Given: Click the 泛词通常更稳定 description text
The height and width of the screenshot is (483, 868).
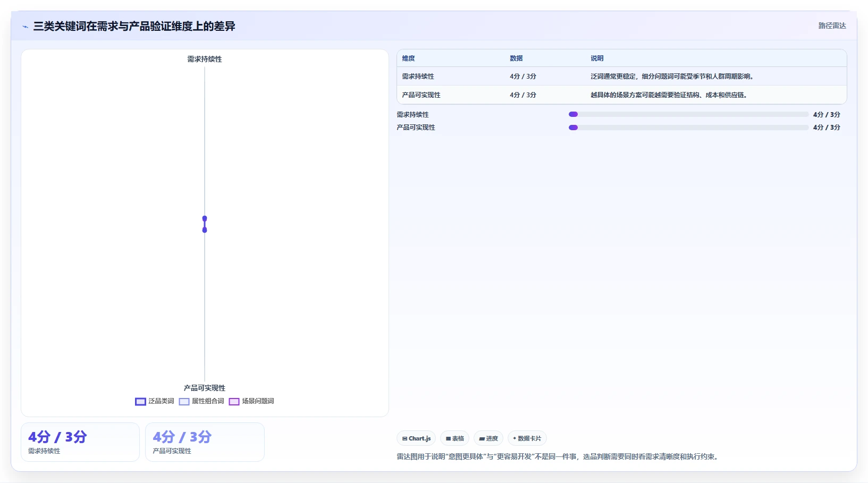Looking at the screenshot, I should pos(673,77).
